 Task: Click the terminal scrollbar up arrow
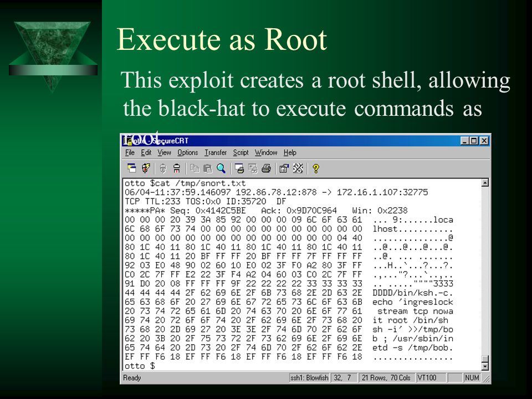485,183
